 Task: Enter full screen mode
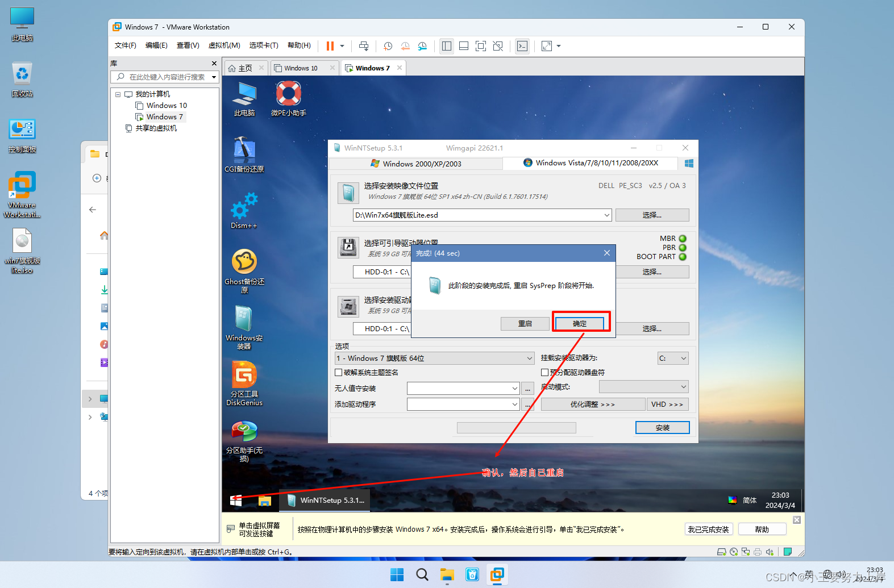(x=481, y=46)
